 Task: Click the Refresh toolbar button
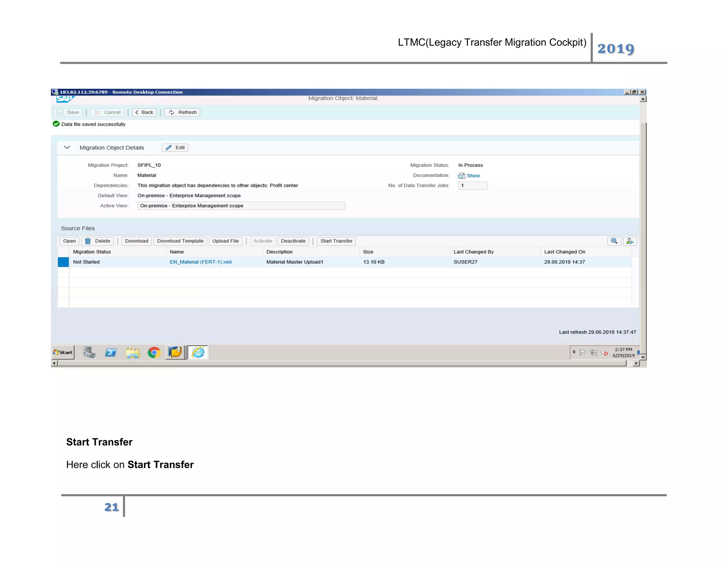[x=182, y=112]
